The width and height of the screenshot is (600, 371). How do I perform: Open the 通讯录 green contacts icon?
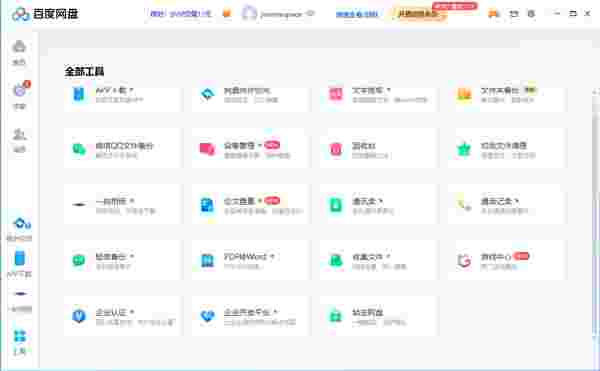tap(336, 205)
